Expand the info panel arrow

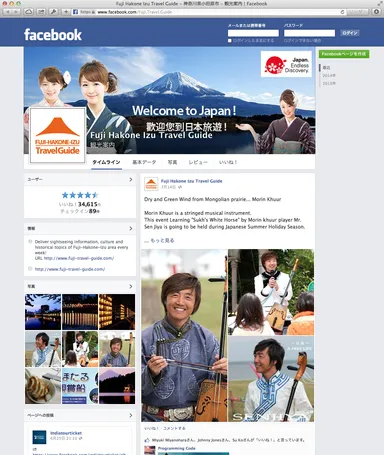(x=131, y=229)
